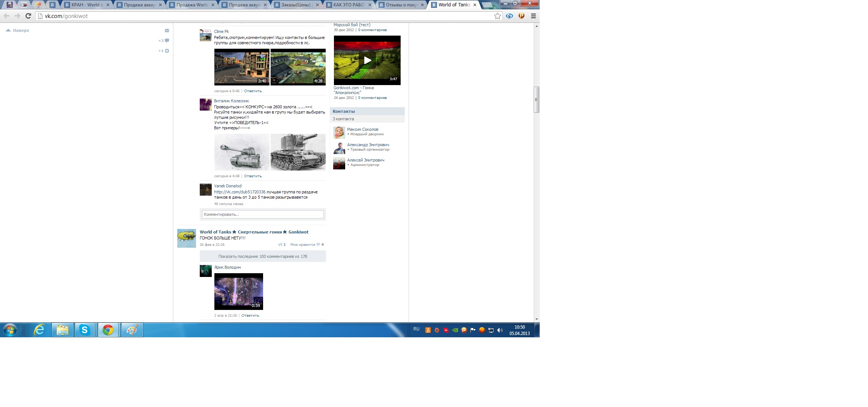Switch to КРАН - World tab
The height and width of the screenshot is (407, 868).
coord(87,5)
